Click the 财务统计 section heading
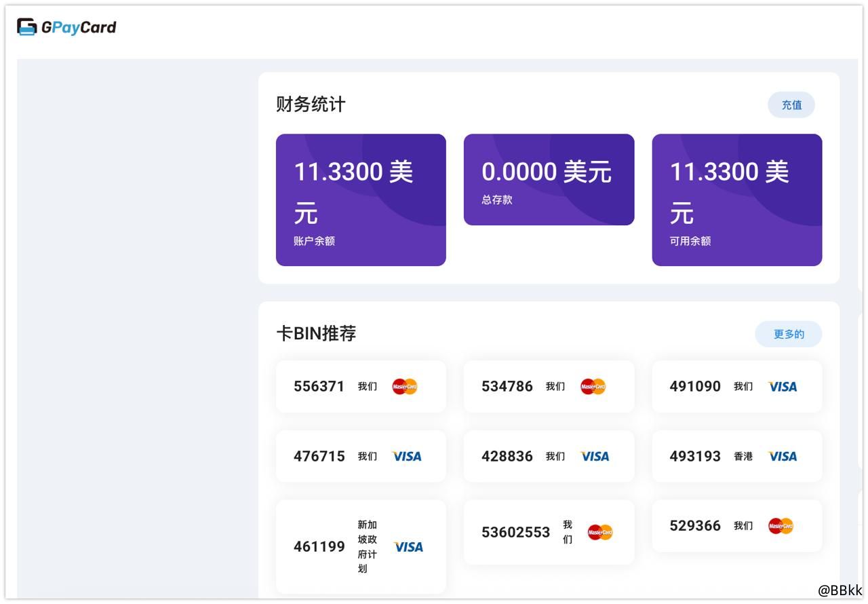The height and width of the screenshot is (604, 868). [311, 105]
